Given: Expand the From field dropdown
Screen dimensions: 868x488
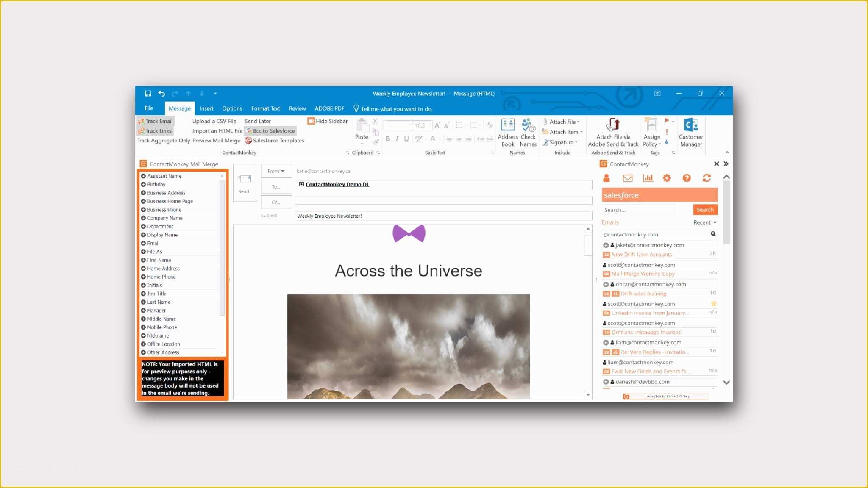Looking at the screenshot, I should pyautogui.click(x=276, y=172).
